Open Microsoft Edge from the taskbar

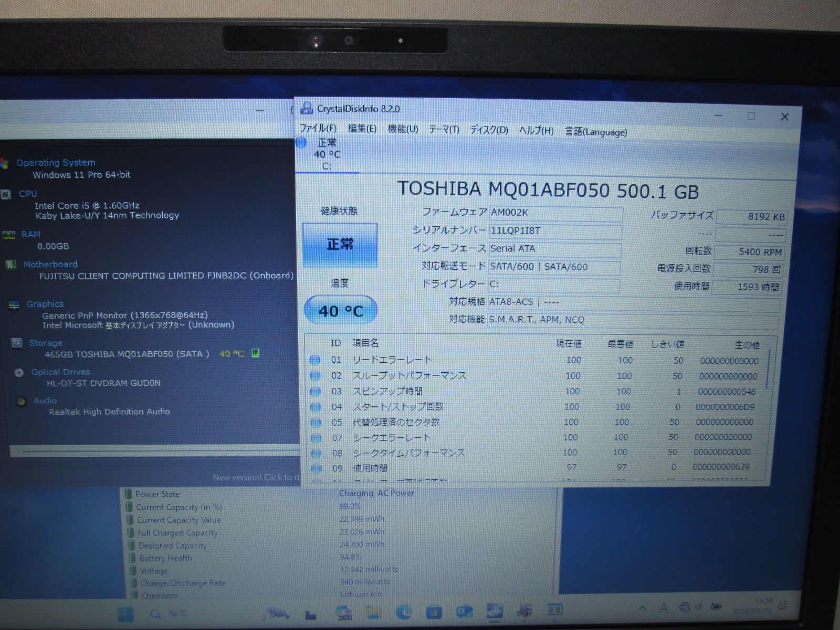(403, 612)
